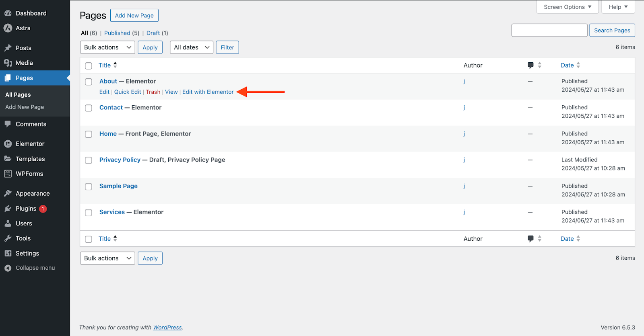Click the Astra logo icon

click(x=8, y=28)
